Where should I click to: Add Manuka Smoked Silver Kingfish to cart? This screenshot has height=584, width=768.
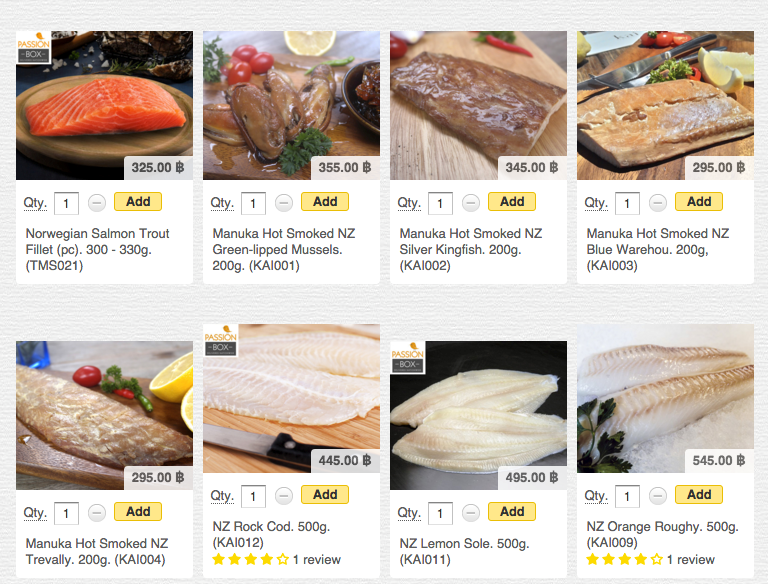click(512, 202)
